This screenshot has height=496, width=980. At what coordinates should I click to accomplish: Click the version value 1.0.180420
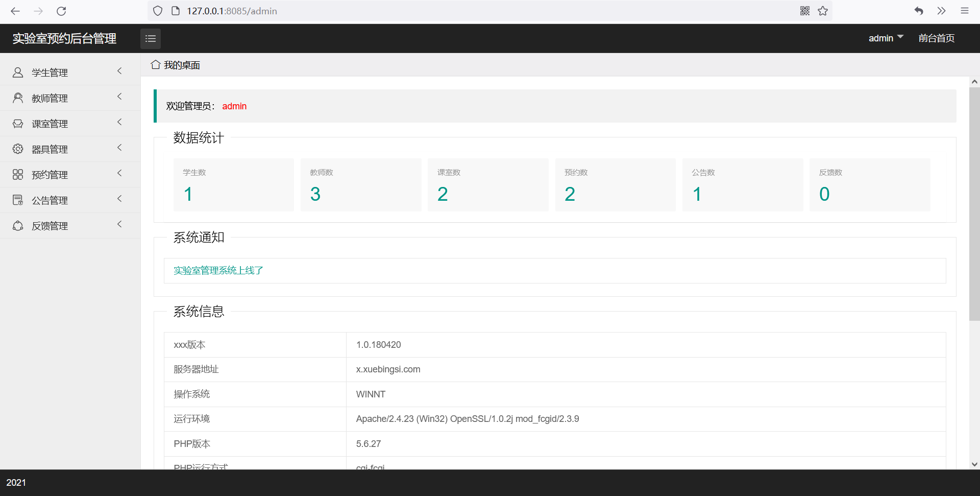tap(379, 345)
